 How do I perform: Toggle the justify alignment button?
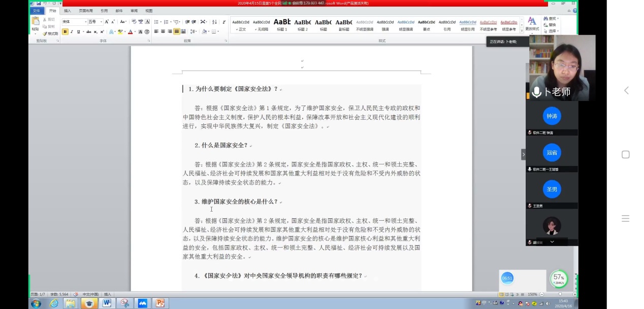tap(177, 31)
